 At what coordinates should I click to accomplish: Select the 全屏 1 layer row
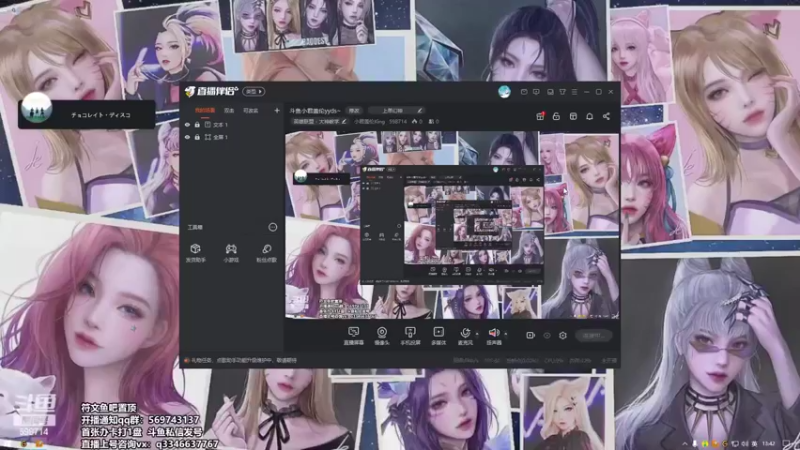(x=232, y=137)
